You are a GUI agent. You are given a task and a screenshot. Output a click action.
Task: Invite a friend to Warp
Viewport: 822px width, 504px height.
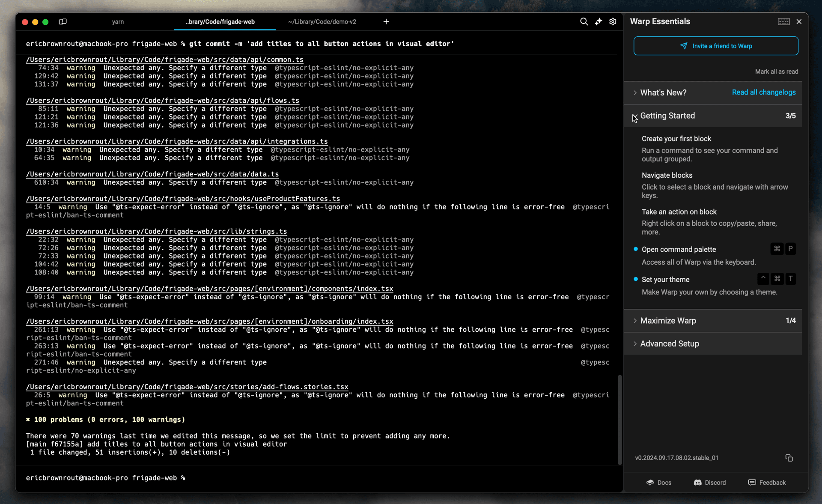[716, 46]
